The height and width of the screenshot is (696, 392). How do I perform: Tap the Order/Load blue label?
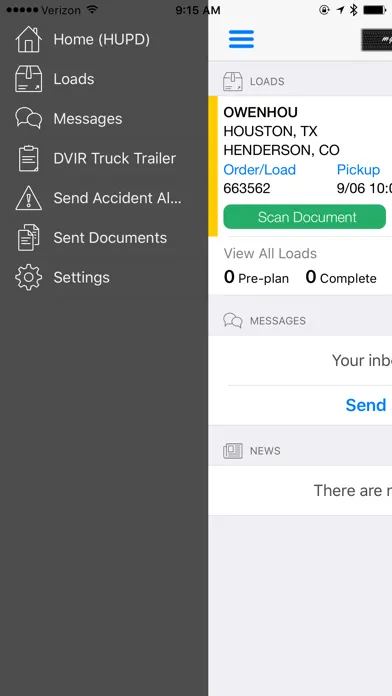tap(260, 170)
